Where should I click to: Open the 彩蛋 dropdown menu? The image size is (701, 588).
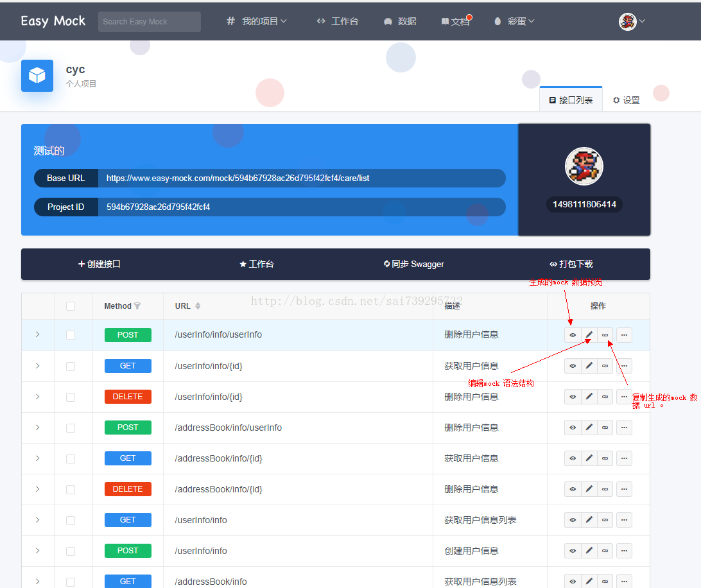coord(514,21)
